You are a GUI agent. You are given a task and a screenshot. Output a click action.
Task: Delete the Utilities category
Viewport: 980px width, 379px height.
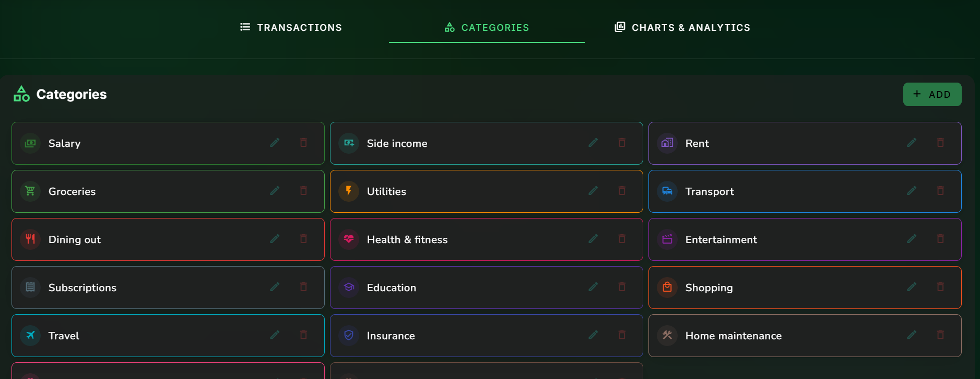tap(622, 191)
